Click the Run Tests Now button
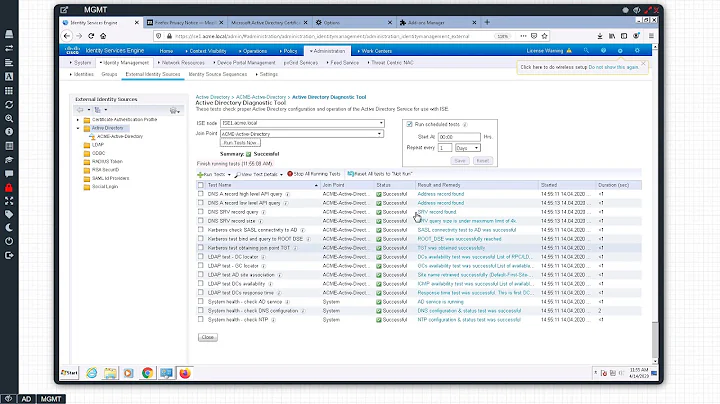Image resolution: width=720 pixels, height=404 pixels. pos(240,143)
